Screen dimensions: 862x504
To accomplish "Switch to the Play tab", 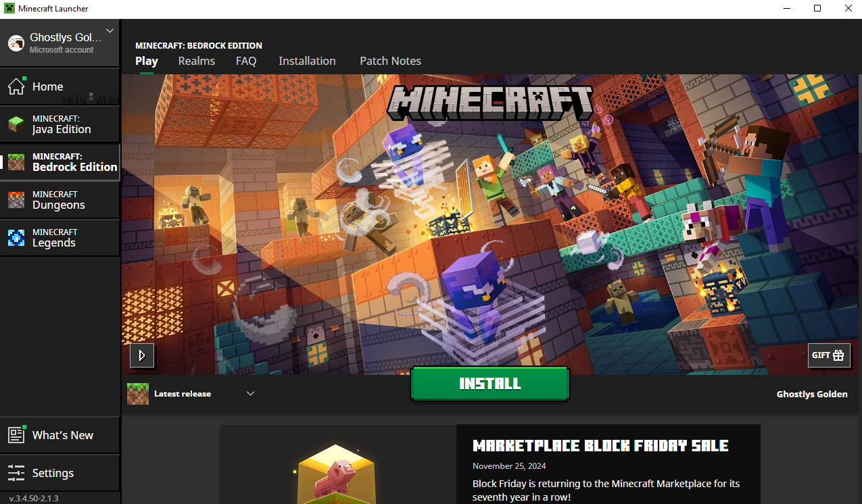I will coord(147,61).
